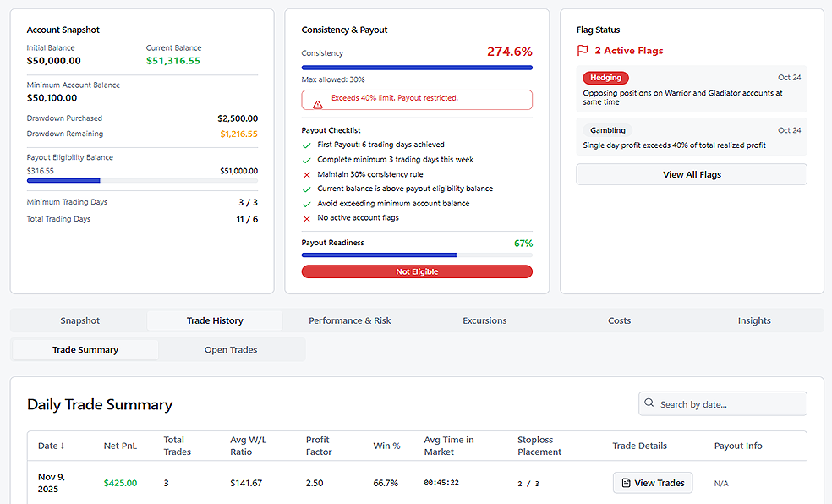The width and height of the screenshot is (832, 504).
Task: Click red X beside No active account flags
Action: [x=307, y=218]
